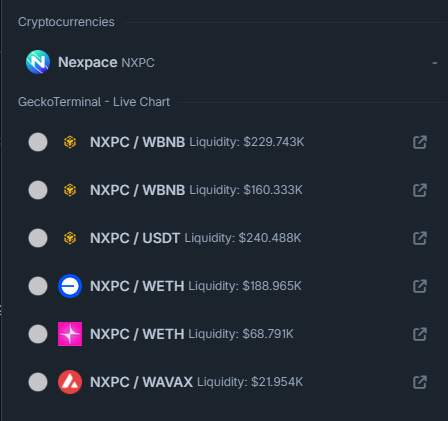Click the Base chain icon for WETH pair
448x421 pixels.
tap(70, 286)
